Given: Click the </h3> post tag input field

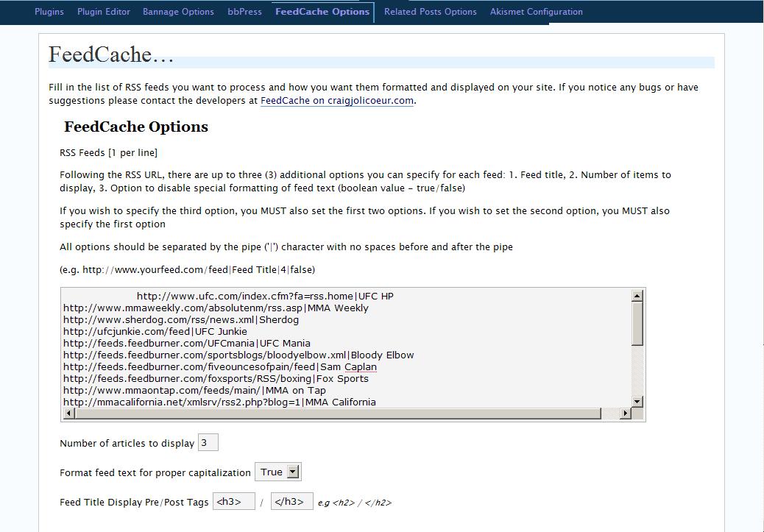Looking at the screenshot, I should pos(292,501).
